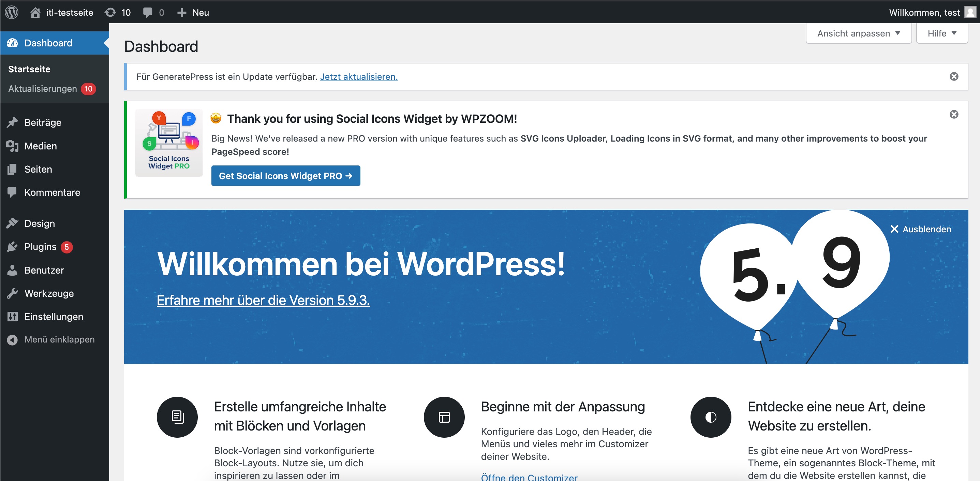Click the home icon beside itl-testseite
Viewport: 980px width, 481px height.
35,13
